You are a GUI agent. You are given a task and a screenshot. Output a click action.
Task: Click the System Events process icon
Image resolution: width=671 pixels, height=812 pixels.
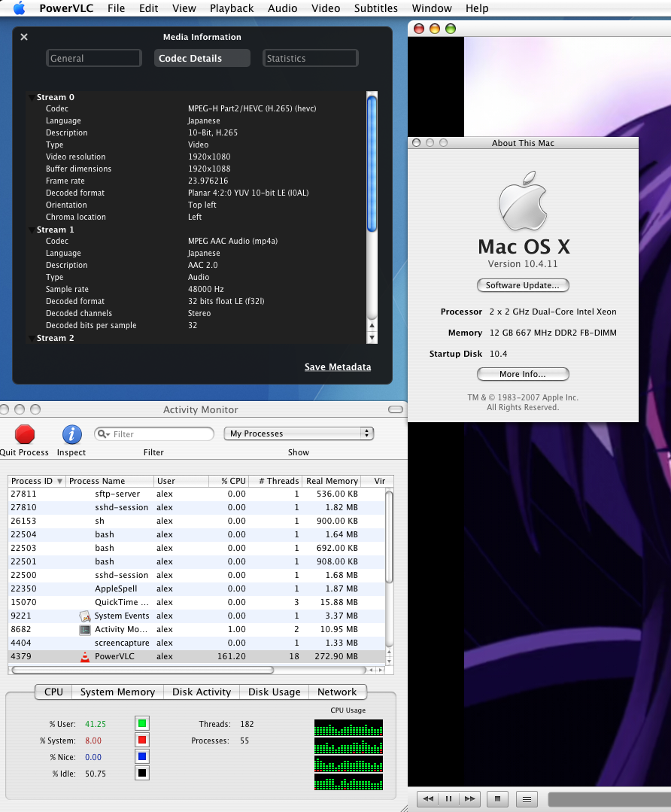(84, 616)
